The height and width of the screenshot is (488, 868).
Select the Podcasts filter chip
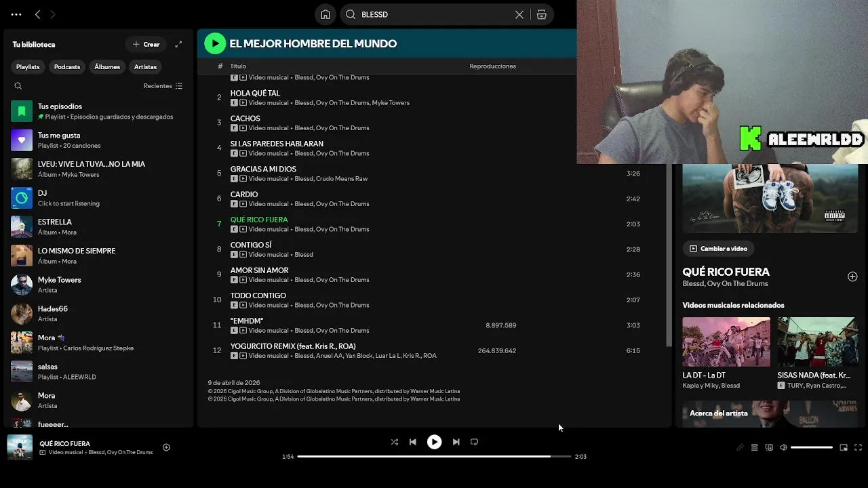click(67, 66)
